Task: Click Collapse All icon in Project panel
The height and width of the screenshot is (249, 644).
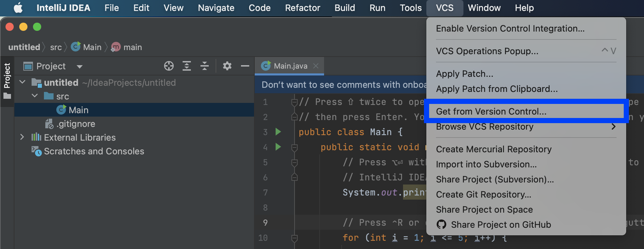Action: pyautogui.click(x=205, y=66)
